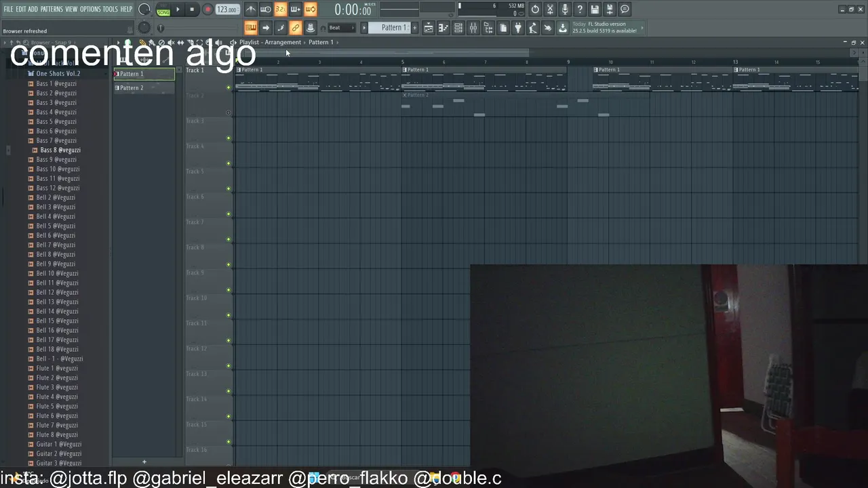Open the Channel rack icon
Screen dimensions: 868x488
458,28
